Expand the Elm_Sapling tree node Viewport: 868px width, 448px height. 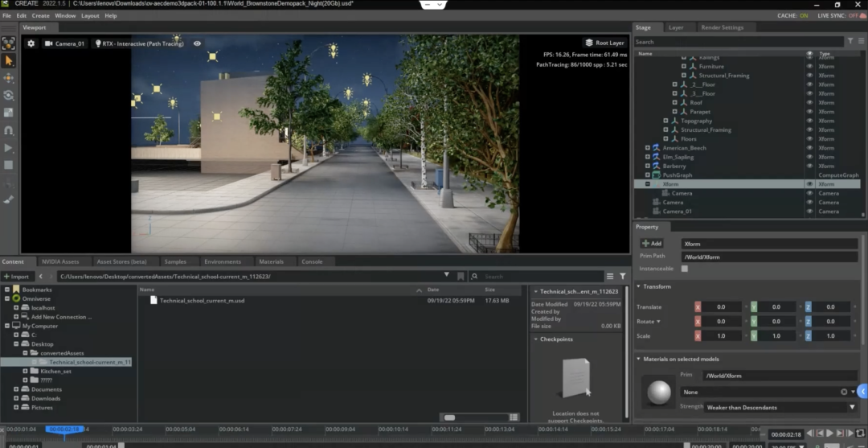pos(648,157)
